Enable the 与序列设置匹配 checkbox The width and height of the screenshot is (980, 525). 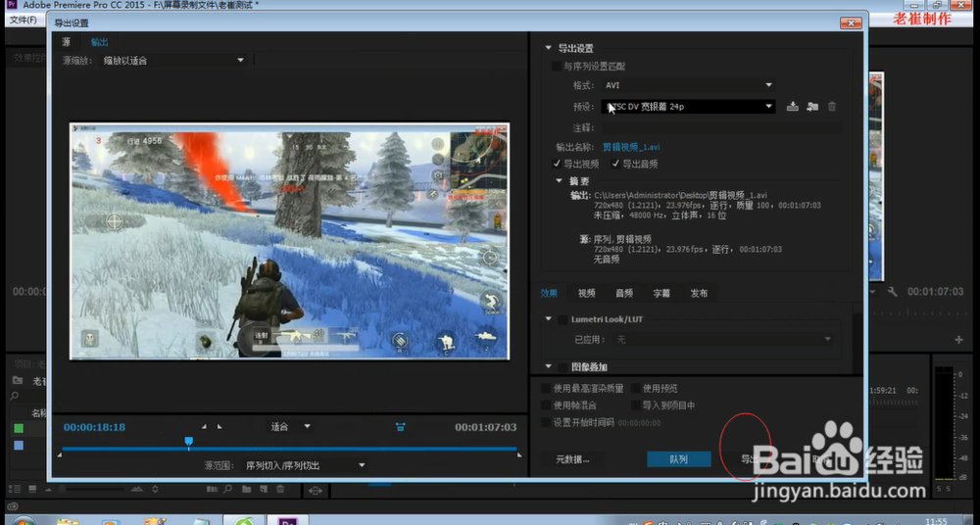(x=557, y=67)
